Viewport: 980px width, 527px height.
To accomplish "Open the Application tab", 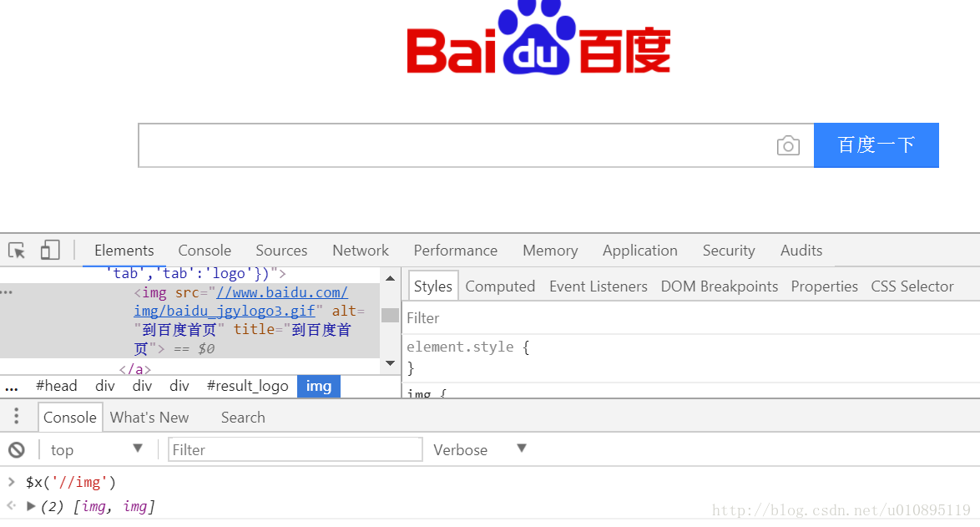I will pyautogui.click(x=640, y=251).
